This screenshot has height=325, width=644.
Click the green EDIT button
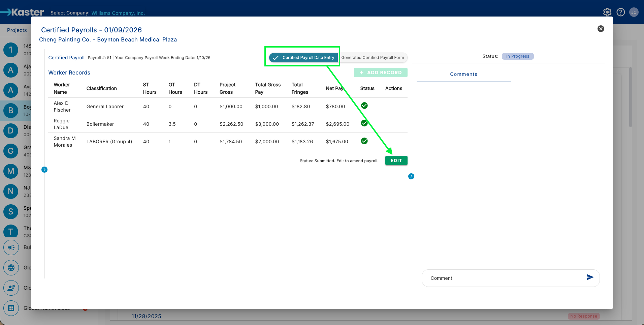click(x=396, y=160)
